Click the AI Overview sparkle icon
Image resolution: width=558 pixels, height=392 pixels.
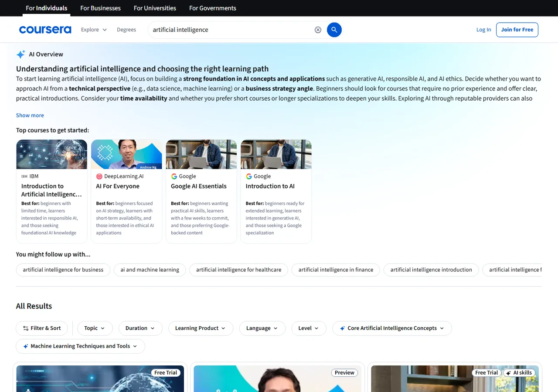pos(20,54)
